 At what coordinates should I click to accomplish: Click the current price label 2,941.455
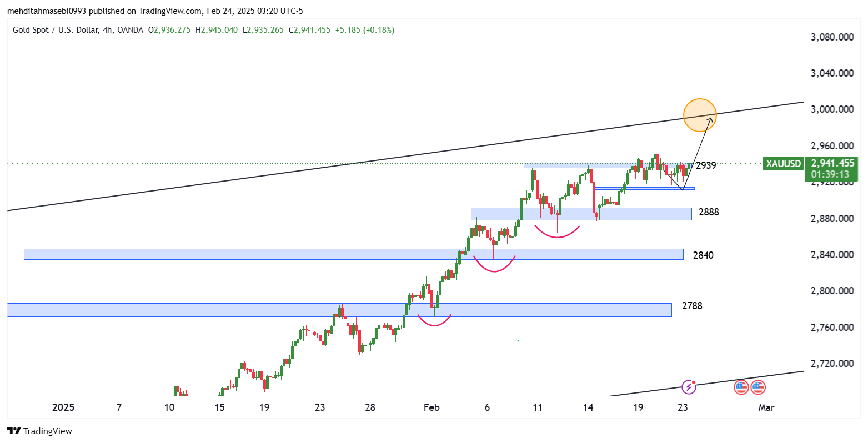coord(832,163)
